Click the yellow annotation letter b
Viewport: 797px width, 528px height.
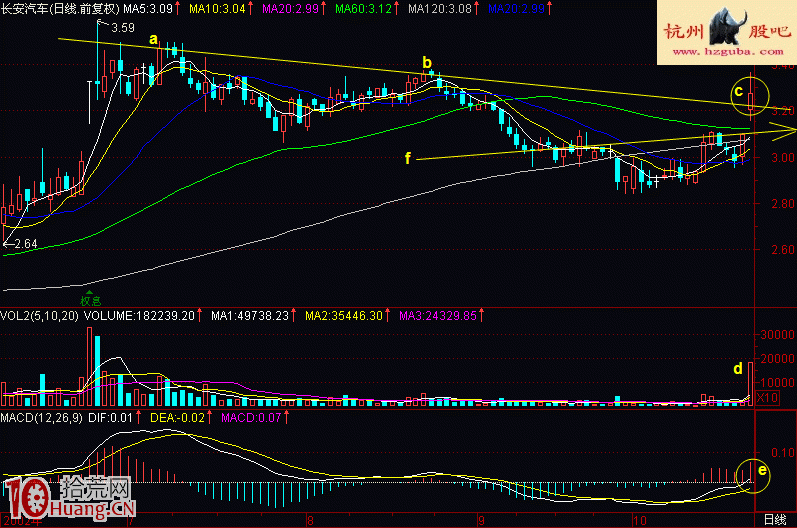click(427, 62)
